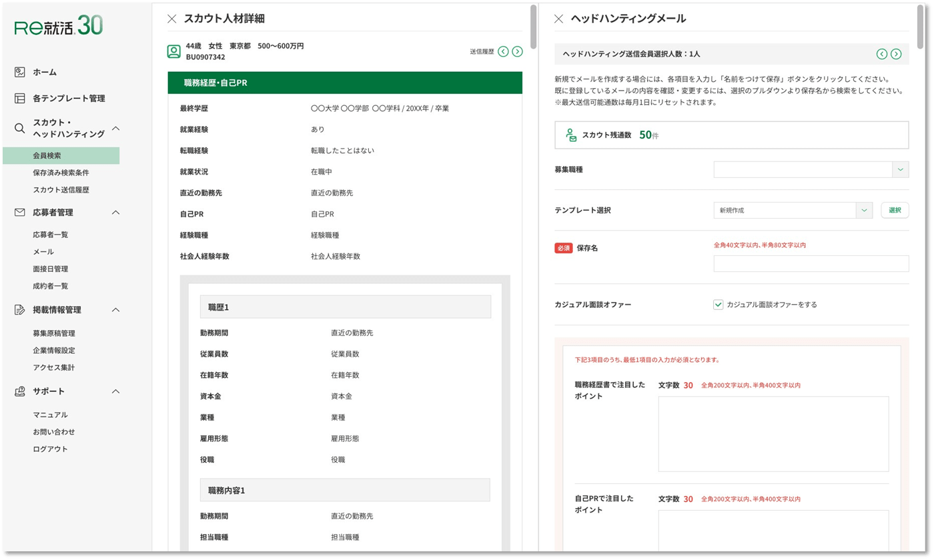This screenshot has height=560, width=934.
Task: Click the ID badge icon next to candidate info
Action: (175, 51)
